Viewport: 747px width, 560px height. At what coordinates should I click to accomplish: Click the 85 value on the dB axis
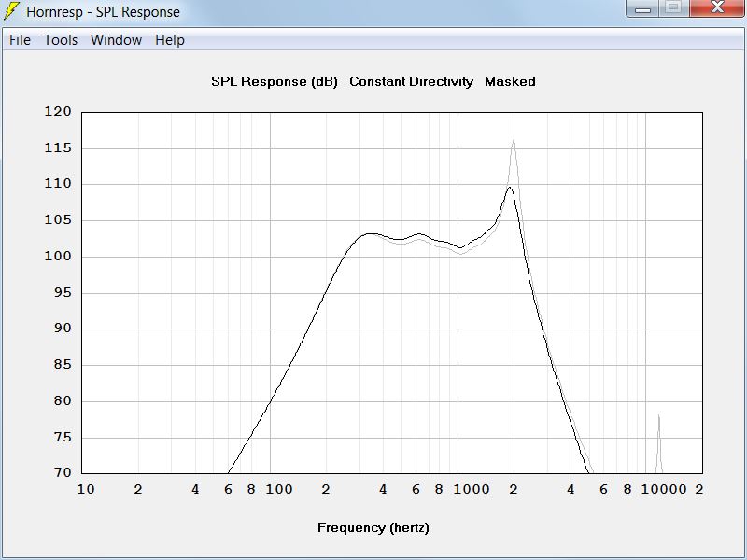(x=63, y=365)
